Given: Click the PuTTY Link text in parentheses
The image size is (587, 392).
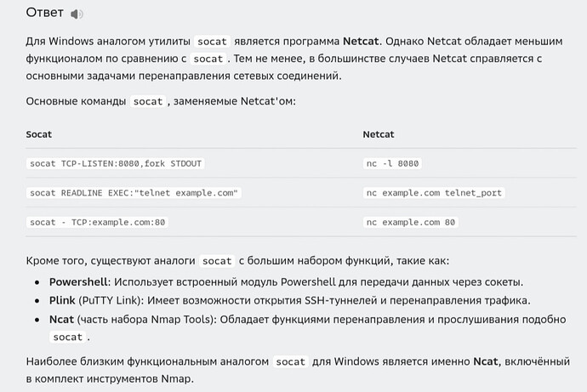Looking at the screenshot, I should 108,300.
